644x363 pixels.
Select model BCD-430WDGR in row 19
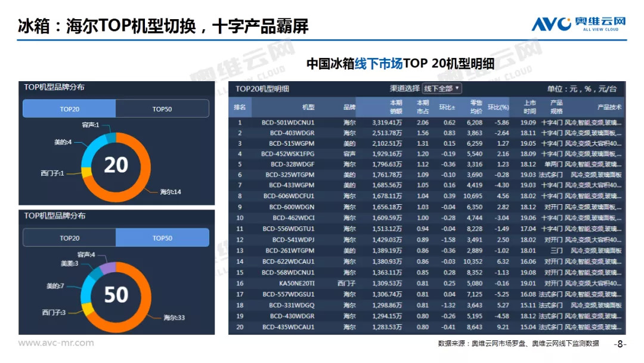[x=292, y=316]
